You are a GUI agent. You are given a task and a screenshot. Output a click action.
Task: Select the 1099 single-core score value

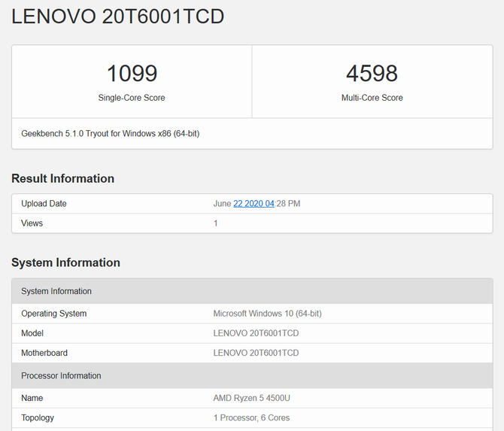coord(132,73)
